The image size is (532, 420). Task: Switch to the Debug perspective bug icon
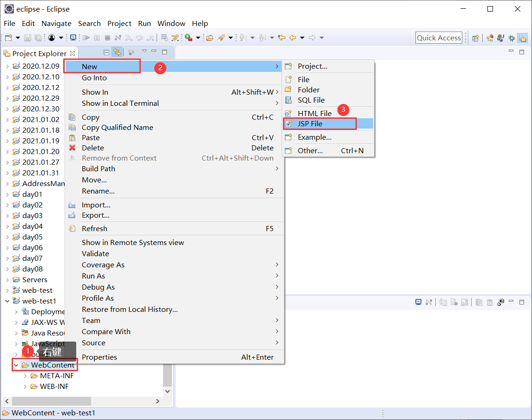(x=512, y=38)
